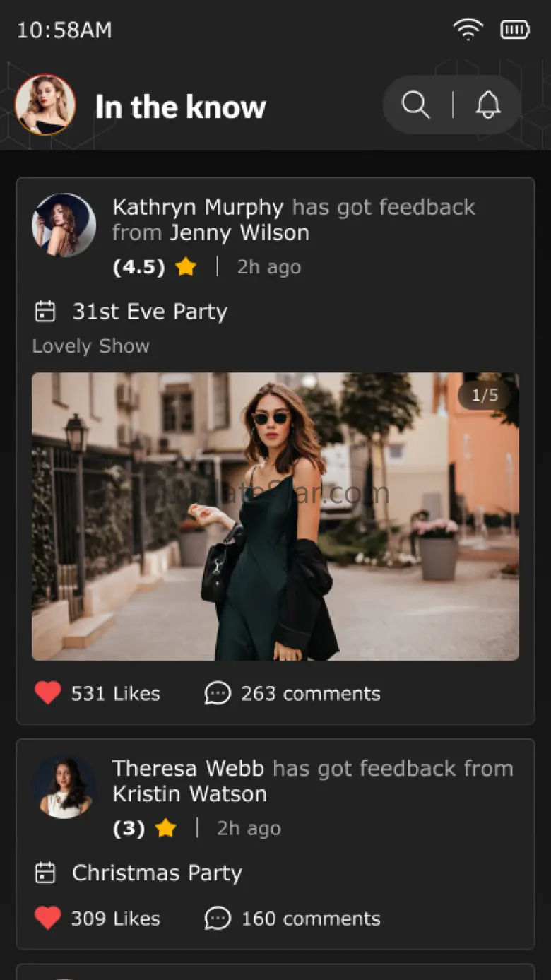
Task: Click calendar icon next to 31st Eve Party
Action: pyautogui.click(x=45, y=312)
